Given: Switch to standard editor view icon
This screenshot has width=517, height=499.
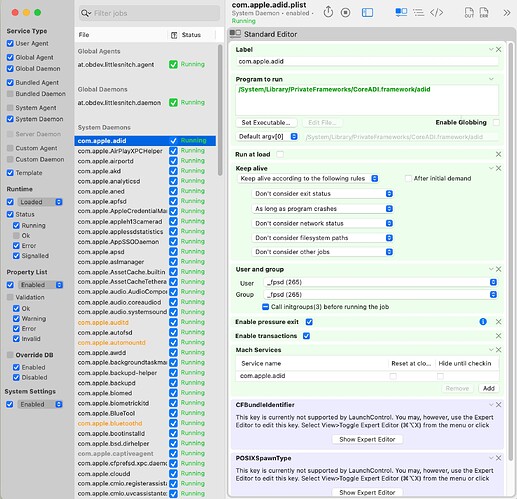Looking at the screenshot, I should tap(401, 12).
